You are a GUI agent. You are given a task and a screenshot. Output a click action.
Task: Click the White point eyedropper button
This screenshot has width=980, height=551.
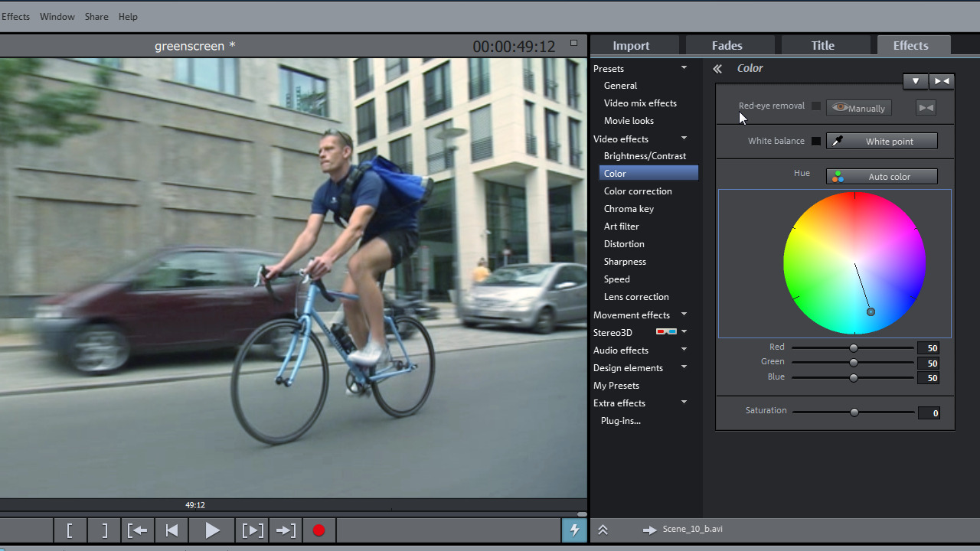pyautogui.click(x=882, y=142)
